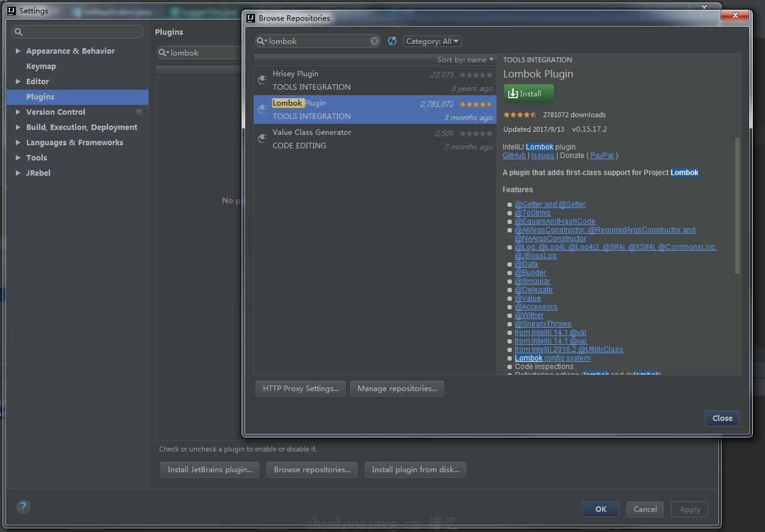Open the GitHub link
Image resolution: width=765 pixels, height=532 pixels.
click(x=514, y=156)
